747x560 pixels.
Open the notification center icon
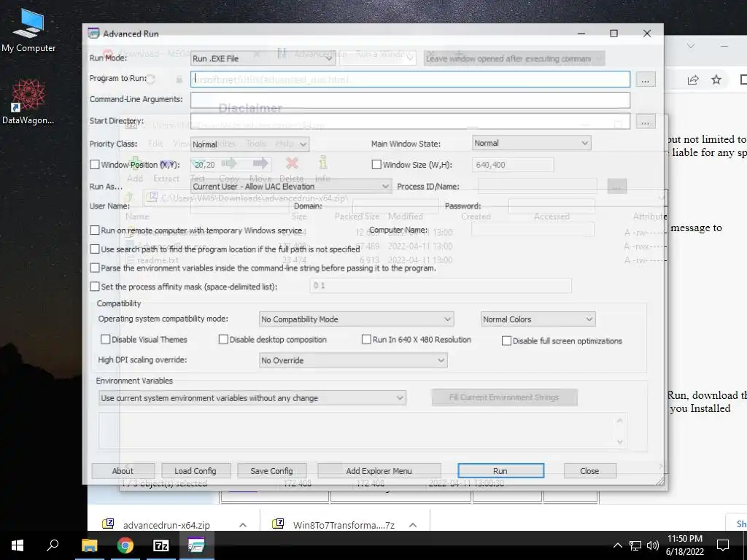tap(723, 545)
